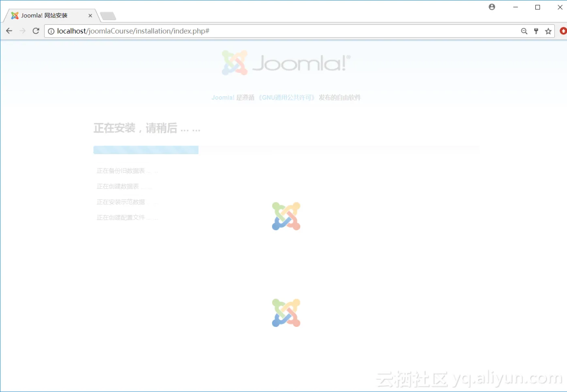Close the Joomla! 网站安装 tab
Image resolution: width=567 pixels, height=392 pixels.
coord(90,15)
